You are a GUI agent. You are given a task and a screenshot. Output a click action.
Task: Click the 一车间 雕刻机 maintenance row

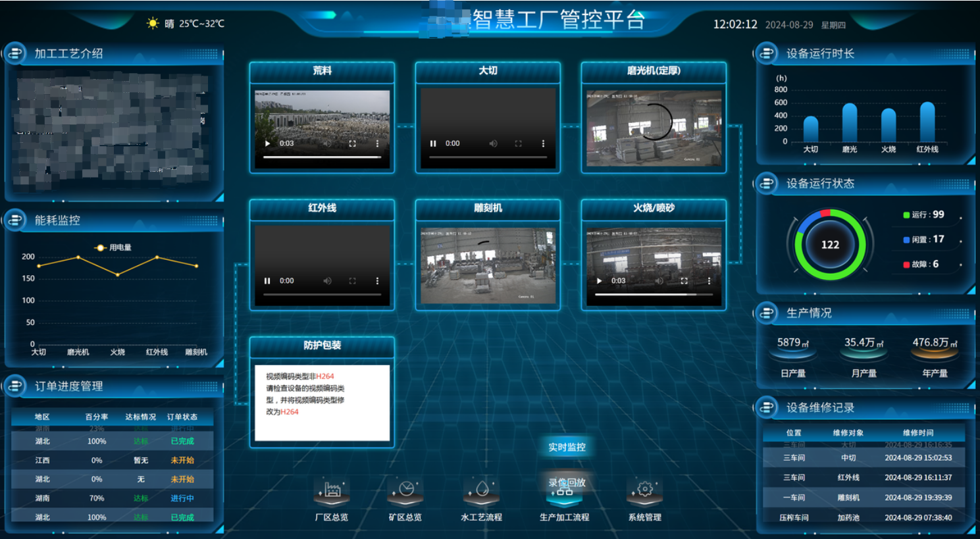[x=864, y=498]
